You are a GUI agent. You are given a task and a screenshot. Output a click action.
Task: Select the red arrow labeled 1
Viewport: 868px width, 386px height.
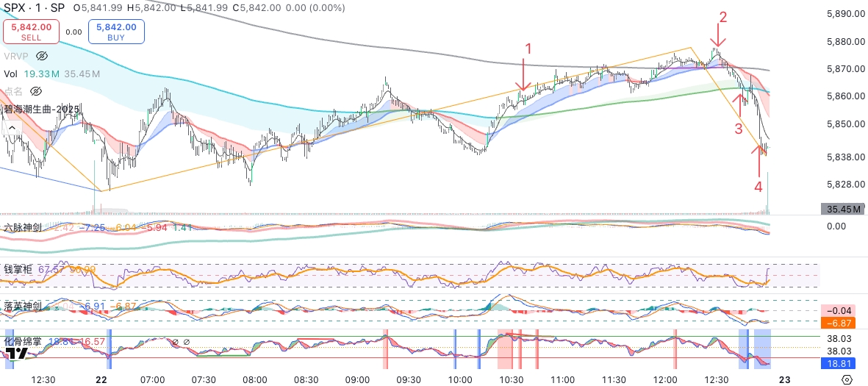tap(523, 76)
